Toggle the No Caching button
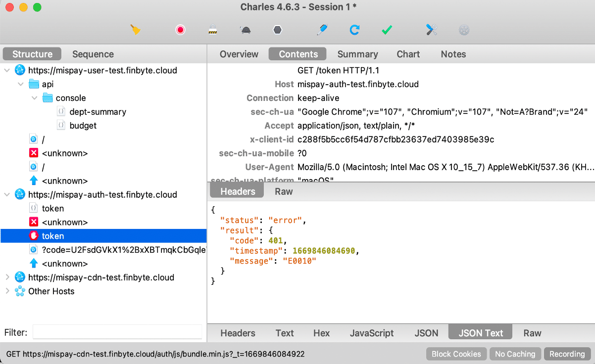595x364 pixels. (515, 354)
